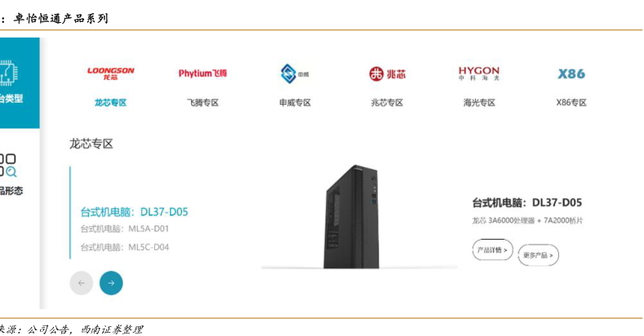This screenshot has height=336, width=644.
Task: Open the 申威专区 section
Action: (295, 103)
